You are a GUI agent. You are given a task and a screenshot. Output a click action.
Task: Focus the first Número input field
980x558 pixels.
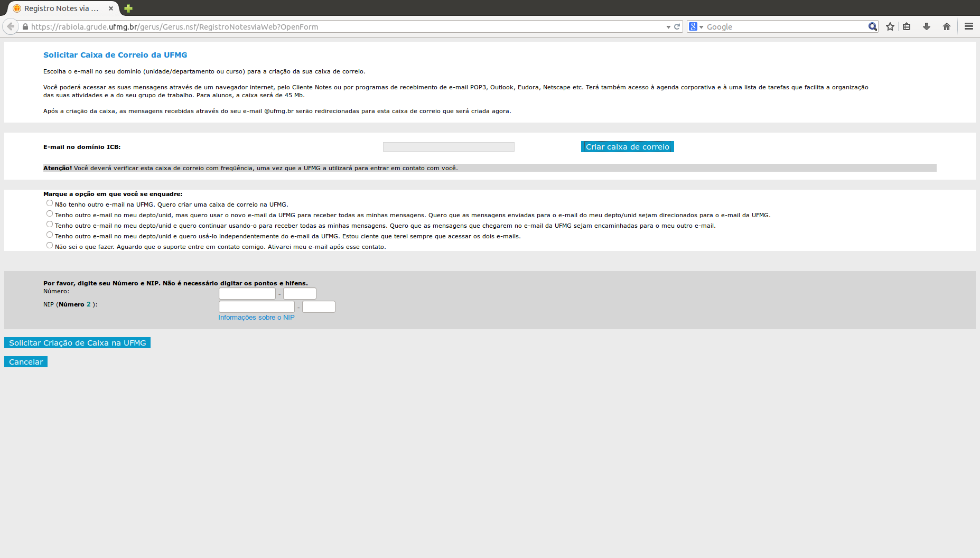(247, 293)
